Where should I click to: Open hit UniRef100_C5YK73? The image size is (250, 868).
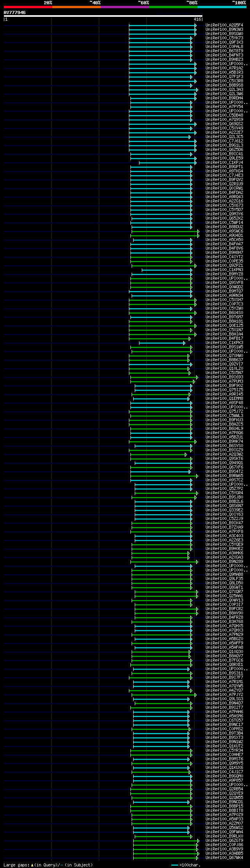point(224,38)
